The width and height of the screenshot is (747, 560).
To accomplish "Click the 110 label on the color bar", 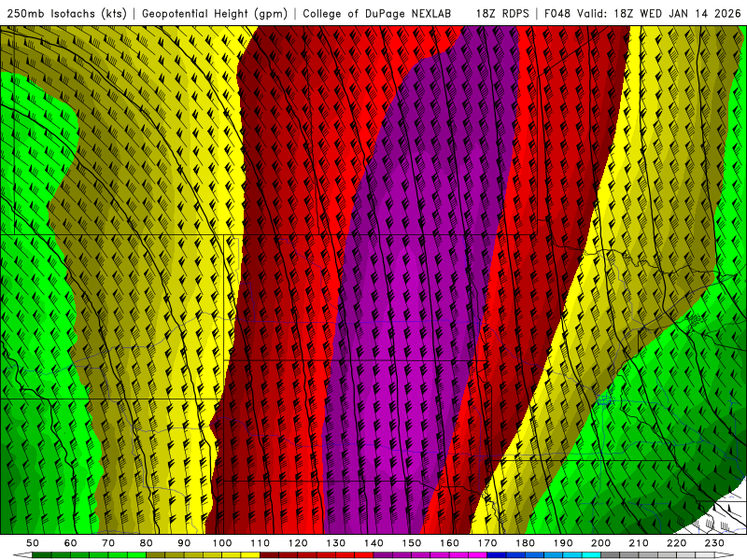I will tap(261, 543).
